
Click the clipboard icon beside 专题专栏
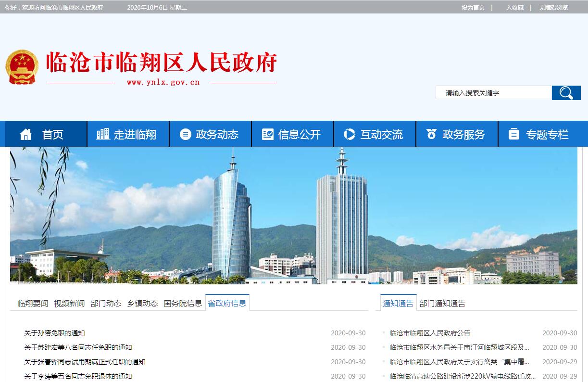[x=514, y=134]
